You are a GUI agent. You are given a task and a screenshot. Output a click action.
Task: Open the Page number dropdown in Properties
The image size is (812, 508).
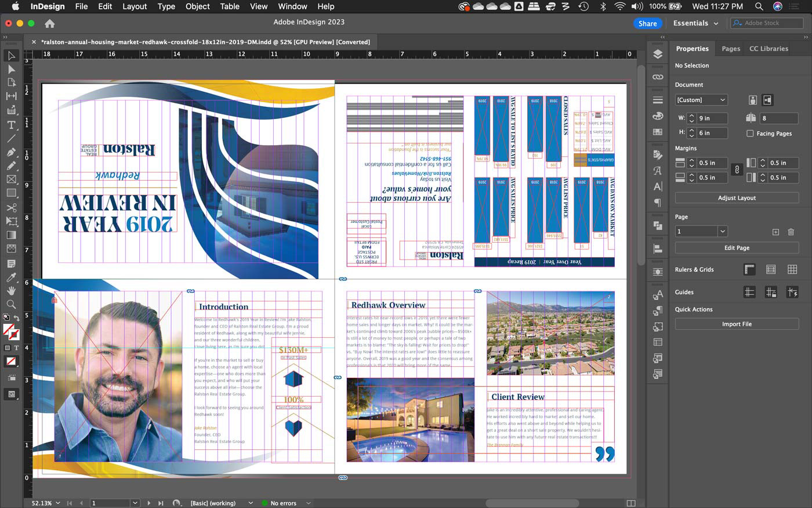tap(723, 231)
